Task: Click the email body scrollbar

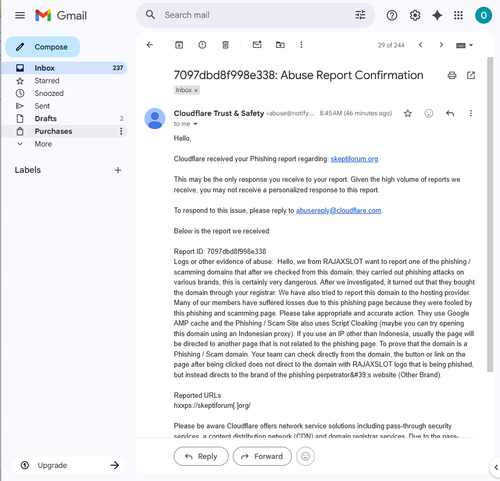Action: pos(490,214)
